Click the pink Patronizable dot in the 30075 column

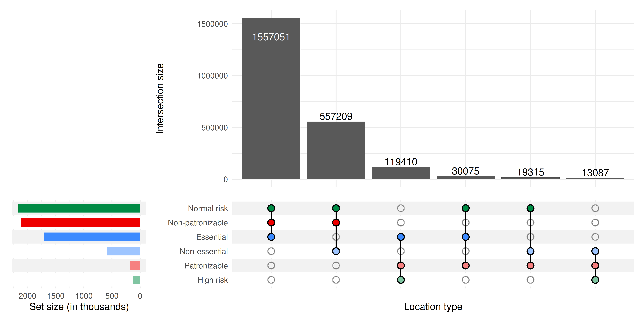tap(466, 266)
